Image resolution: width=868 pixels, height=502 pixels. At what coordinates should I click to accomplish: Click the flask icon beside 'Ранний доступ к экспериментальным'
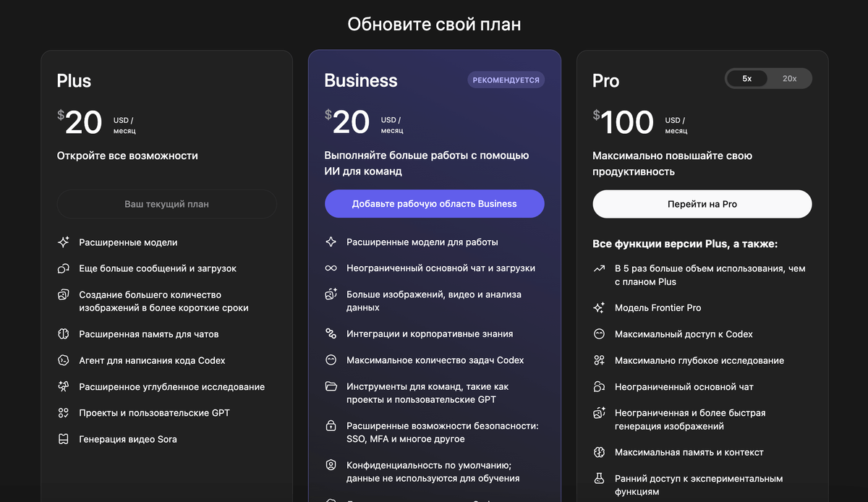tap(599, 478)
